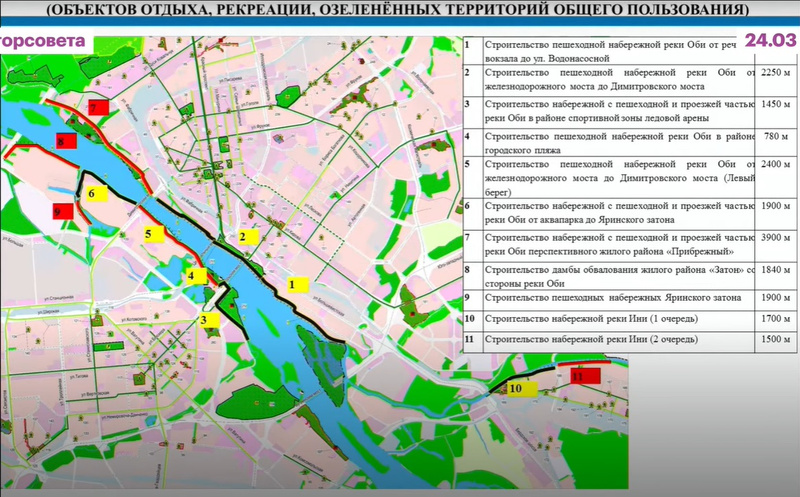
Task: Select yellow map marker number 4
Action: tap(196, 277)
